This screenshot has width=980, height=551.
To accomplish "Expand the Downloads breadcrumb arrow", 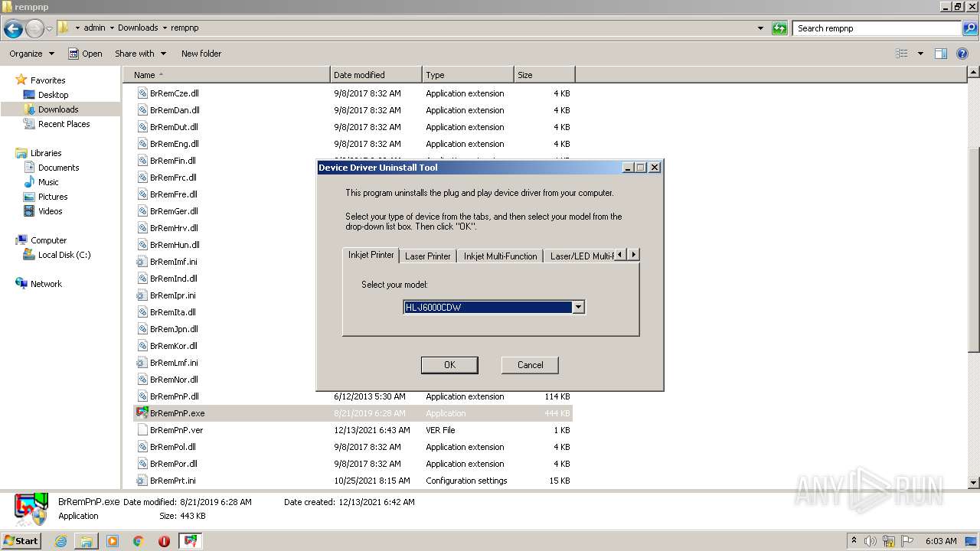I will [164, 28].
